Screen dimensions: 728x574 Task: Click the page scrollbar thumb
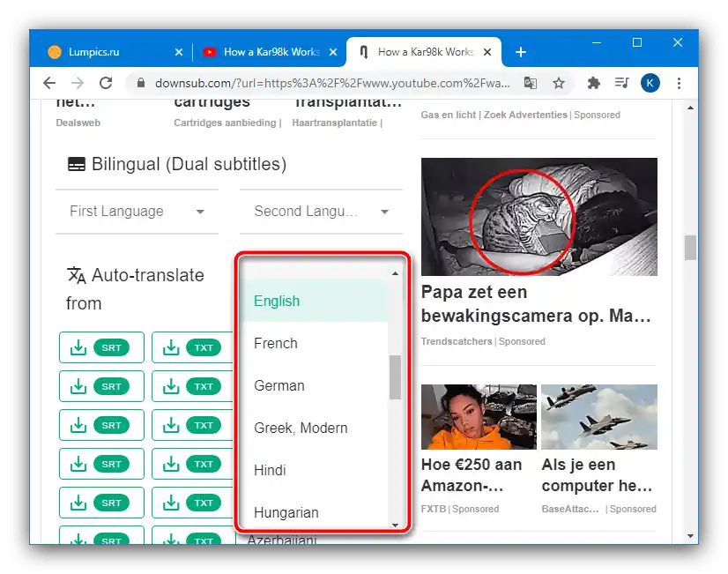tap(690, 248)
